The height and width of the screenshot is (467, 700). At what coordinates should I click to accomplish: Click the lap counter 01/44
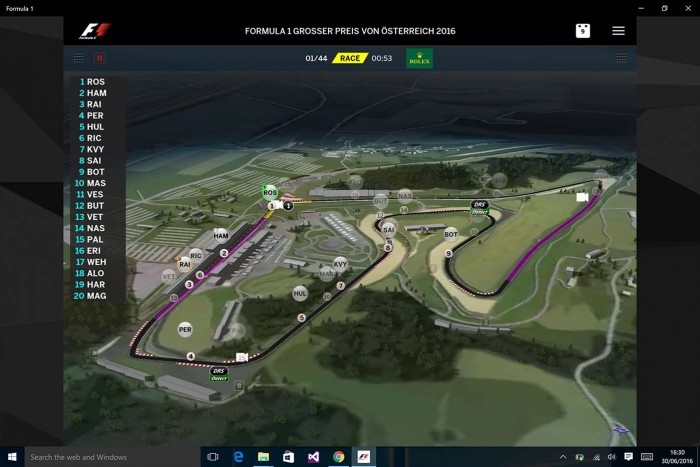coord(316,58)
